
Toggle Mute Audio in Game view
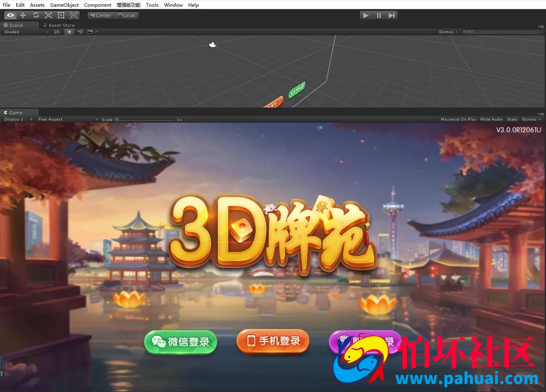(491, 119)
